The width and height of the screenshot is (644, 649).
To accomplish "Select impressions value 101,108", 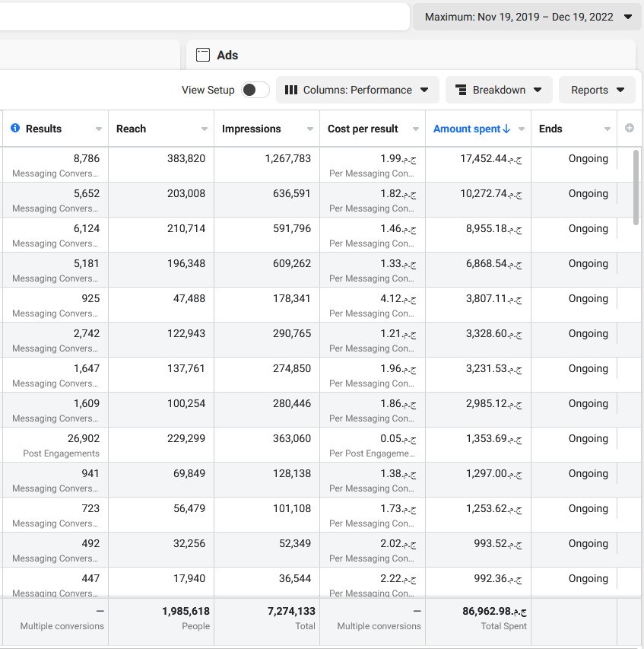I will click(x=292, y=508).
